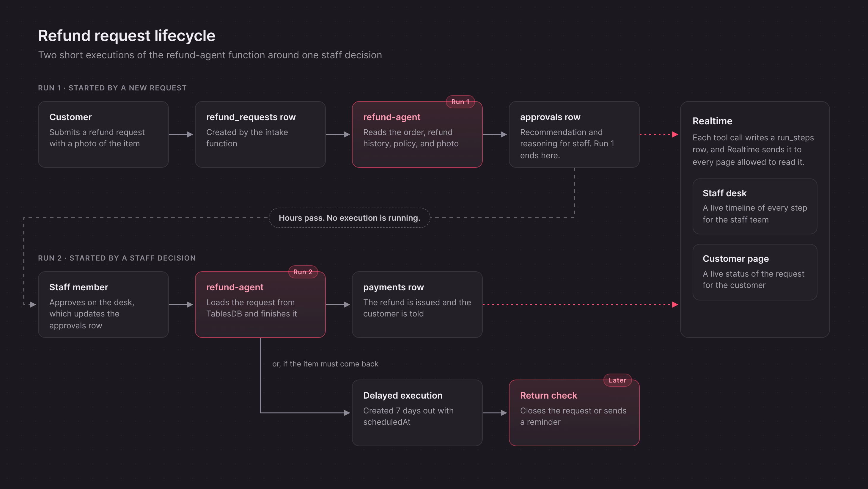Select the Run 2 refund-agent box
This screenshot has width=868, height=489.
coord(260,305)
